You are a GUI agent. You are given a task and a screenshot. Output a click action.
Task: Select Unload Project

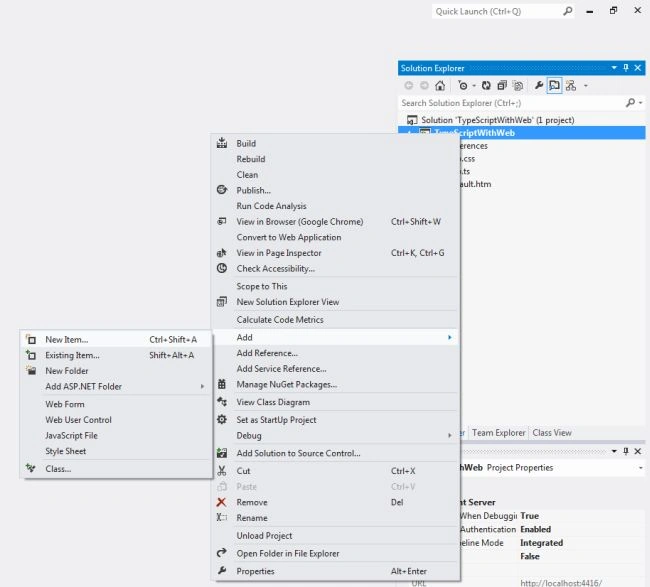pos(335,536)
